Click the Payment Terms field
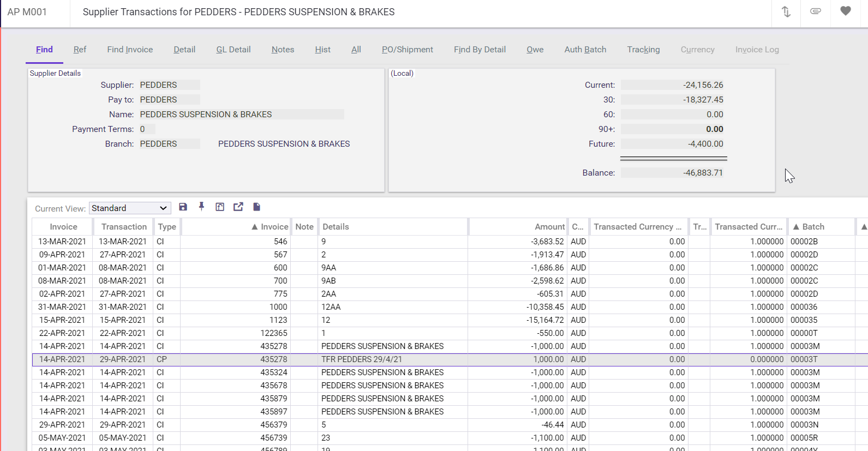The width and height of the screenshot is (868, 451). coord(147,129)
